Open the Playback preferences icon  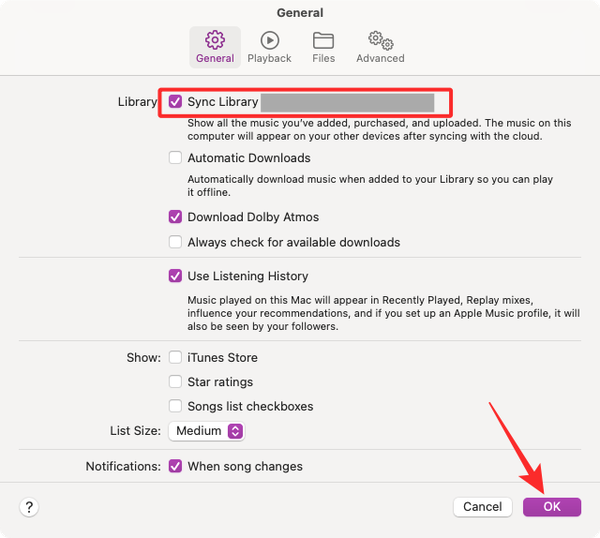[269, 40]
